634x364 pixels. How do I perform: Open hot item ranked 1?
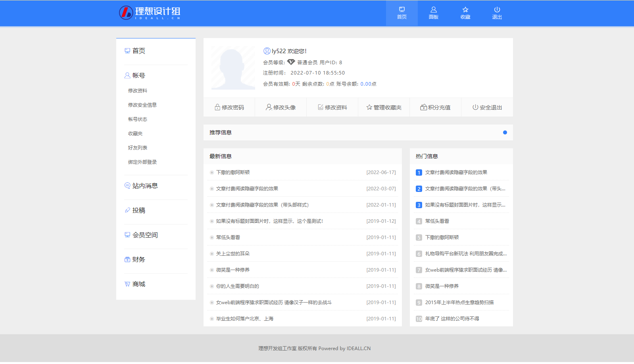[456, 172]
